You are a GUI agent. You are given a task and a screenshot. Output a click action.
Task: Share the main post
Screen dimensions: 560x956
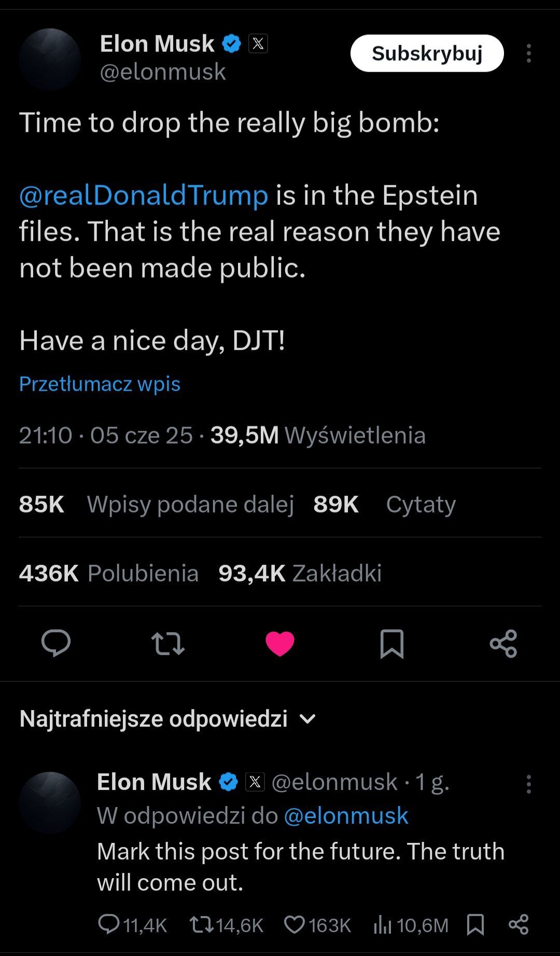tap(503, 643)
